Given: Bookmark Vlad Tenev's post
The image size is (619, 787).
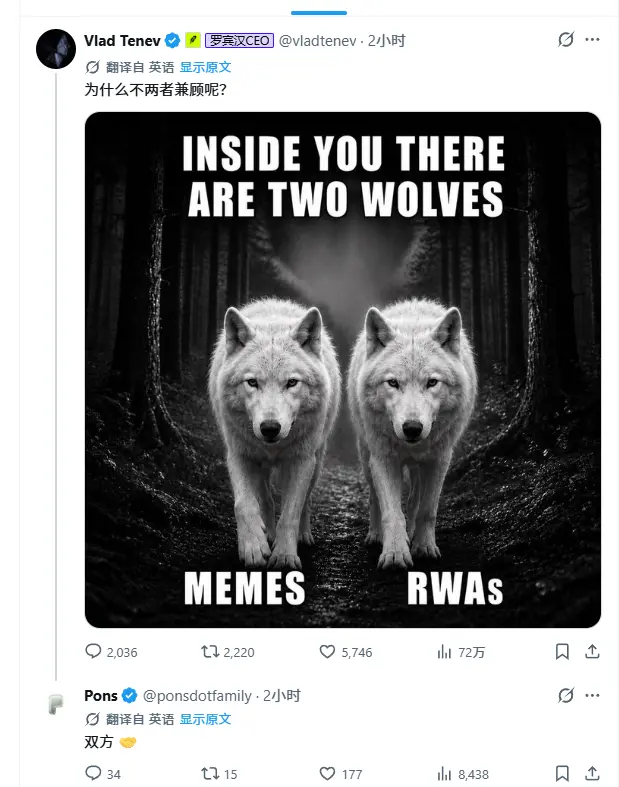Looking at the screenshot, I should tap(562, 651).
